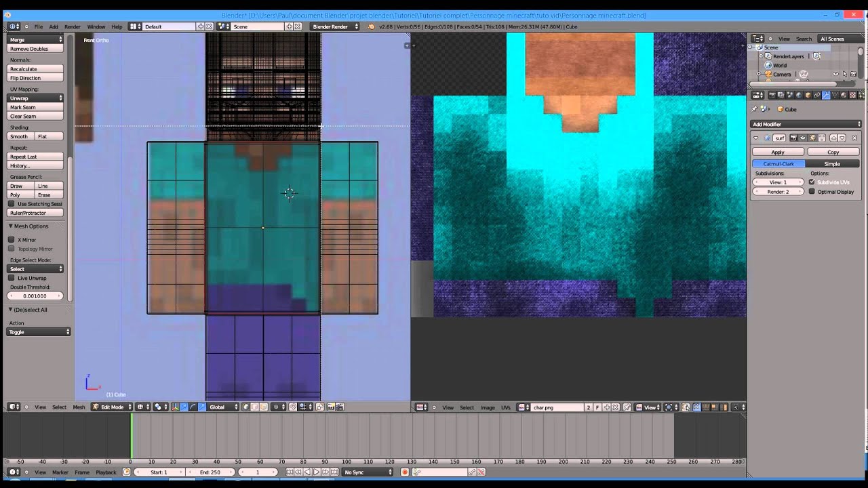Screen dimensions: 868x488
Task: Open the Window menu
Action: coord(96,26)
